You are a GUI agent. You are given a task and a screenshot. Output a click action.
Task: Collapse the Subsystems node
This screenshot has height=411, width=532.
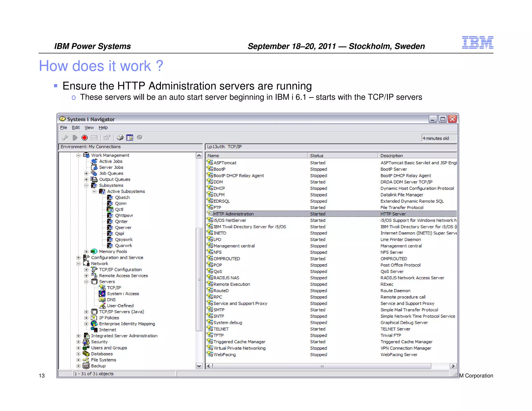[x=86, y=185]
